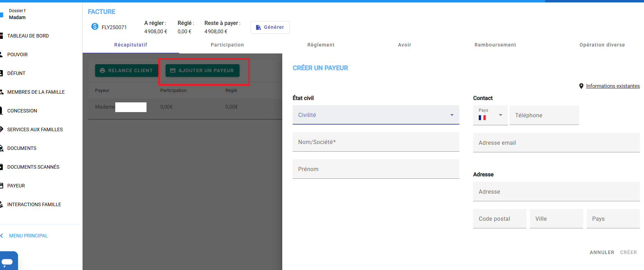Focus the Code postal field
644x270 pixels.
[500, 219]
